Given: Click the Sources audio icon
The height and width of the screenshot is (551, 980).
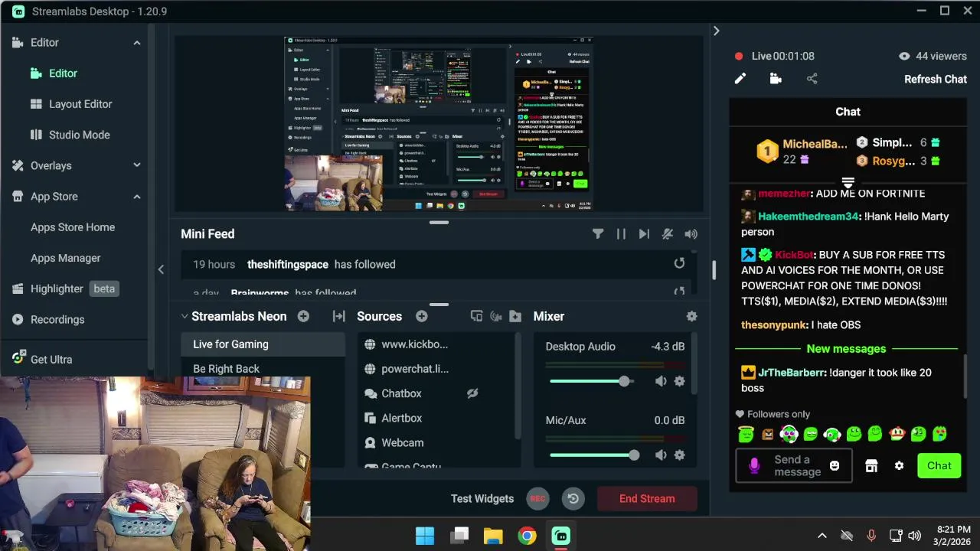Looking at the screenshot, I should point(495,316).
